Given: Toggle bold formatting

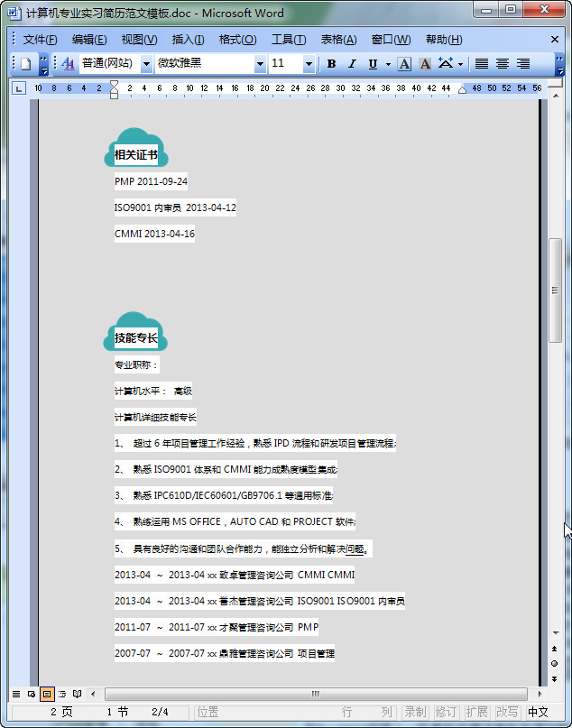Looking at the screenshot, I should tap(331, 64).
